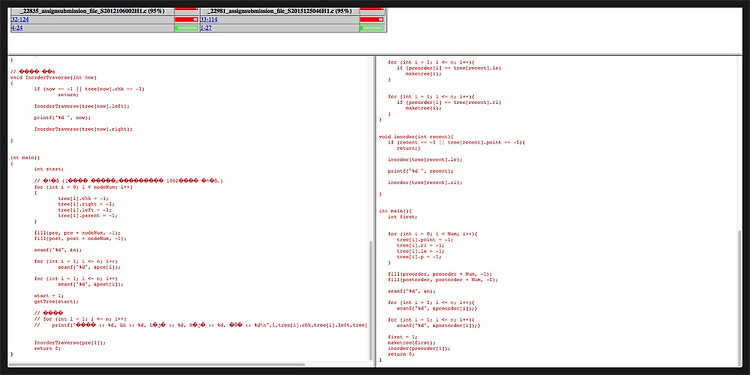750x375 pixels.
Task: Click the 'int first;' declaration line
Action: (x=403, y=217)
